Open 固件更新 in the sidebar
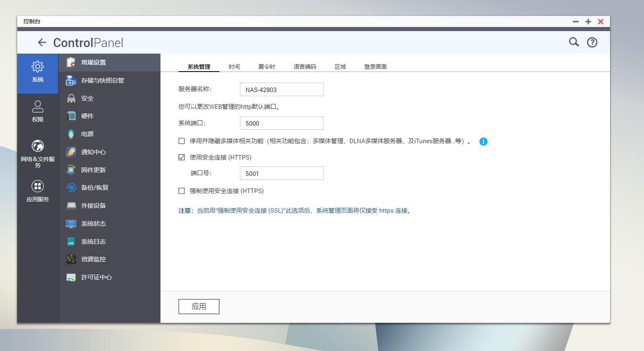 (x=93, y=170)
